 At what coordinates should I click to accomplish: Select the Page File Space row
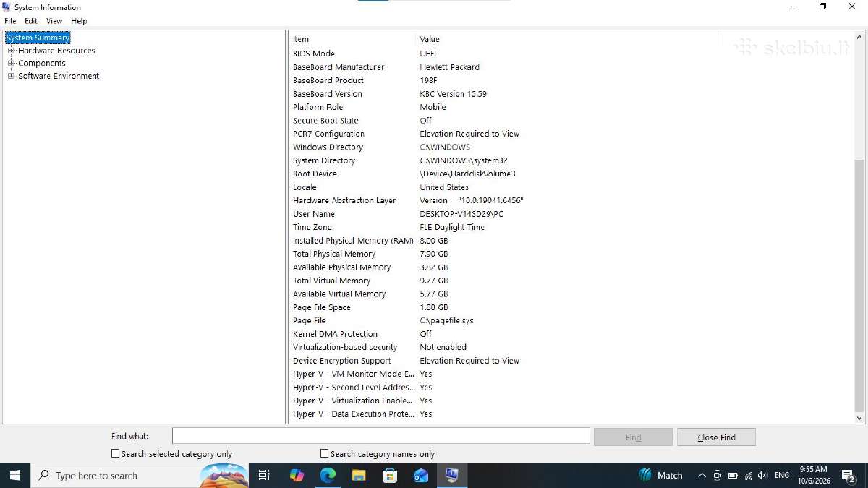(571, 307)
